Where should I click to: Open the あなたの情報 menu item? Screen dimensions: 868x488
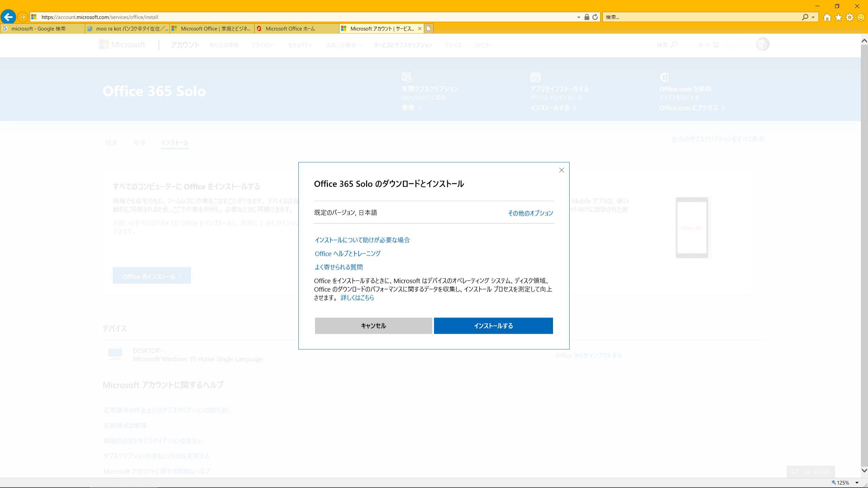pyautogui.click(x=224, y=45)
